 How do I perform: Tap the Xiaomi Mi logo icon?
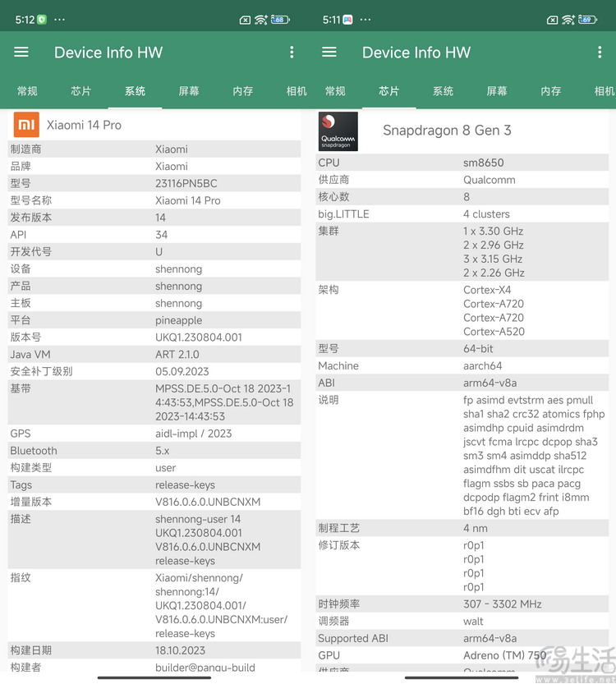26,125
